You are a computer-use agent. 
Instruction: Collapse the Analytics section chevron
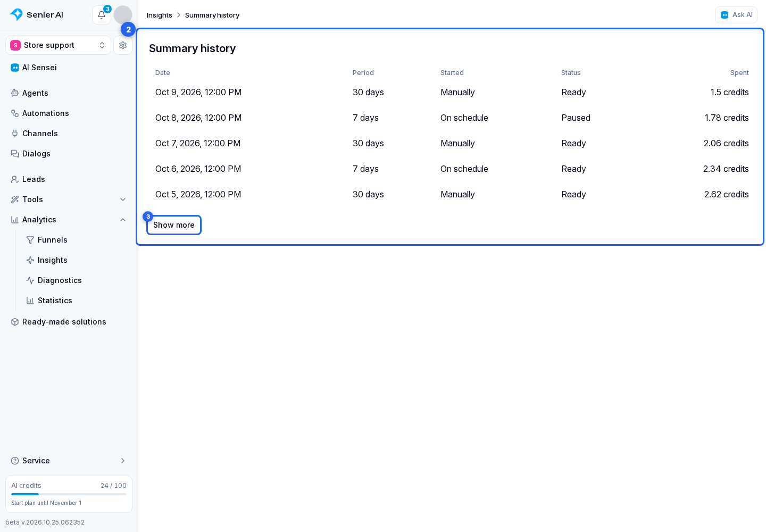click(x=123, y=220)
